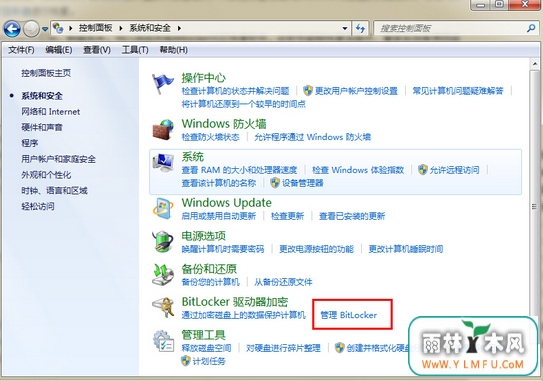Image resolution: width=543 pixels, height=381 pixels.
Task: Click the Windows 防火墙 brick wall icon
Action: (163, 130)
